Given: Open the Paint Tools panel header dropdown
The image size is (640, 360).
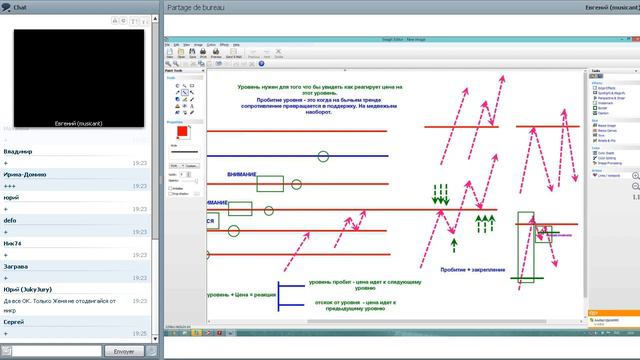Looking at the screenshot, I should 203,71.
